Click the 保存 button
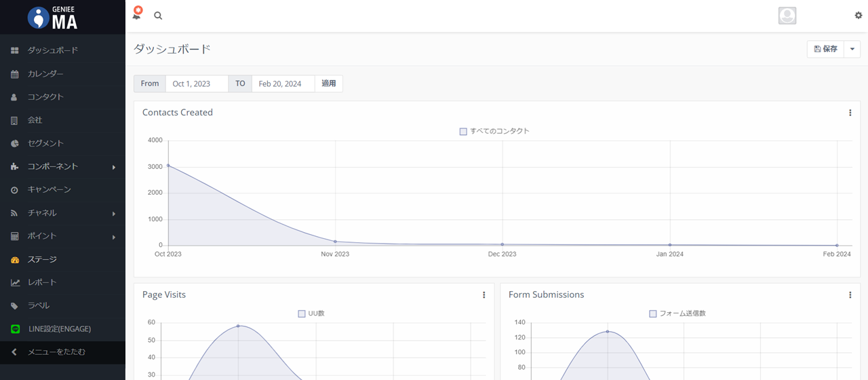This screenshot has height=380, width=868. tap(825, 49)
